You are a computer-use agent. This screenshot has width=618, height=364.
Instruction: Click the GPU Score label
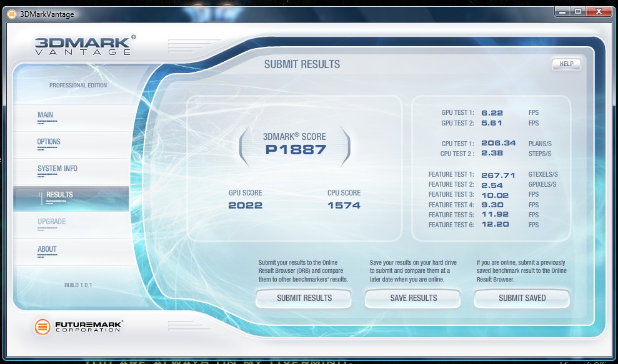(245, 193)
